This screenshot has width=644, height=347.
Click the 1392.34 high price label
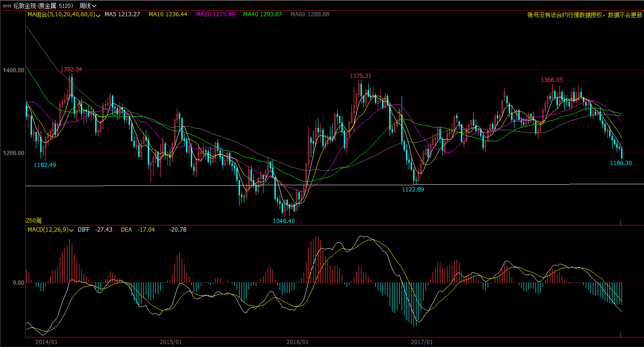coord(71,69)
